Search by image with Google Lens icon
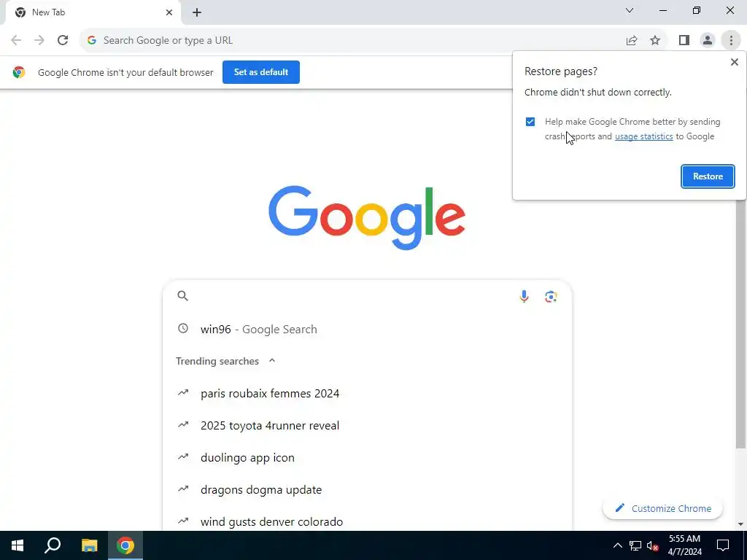The height and width of the screenshot is (560, 747). pos(551,296)
